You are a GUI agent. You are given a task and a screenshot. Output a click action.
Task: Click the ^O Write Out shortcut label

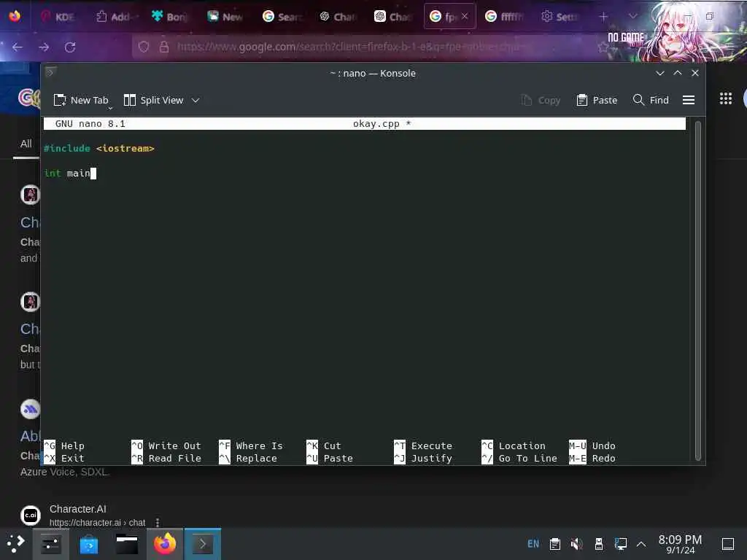pos(166,446)
